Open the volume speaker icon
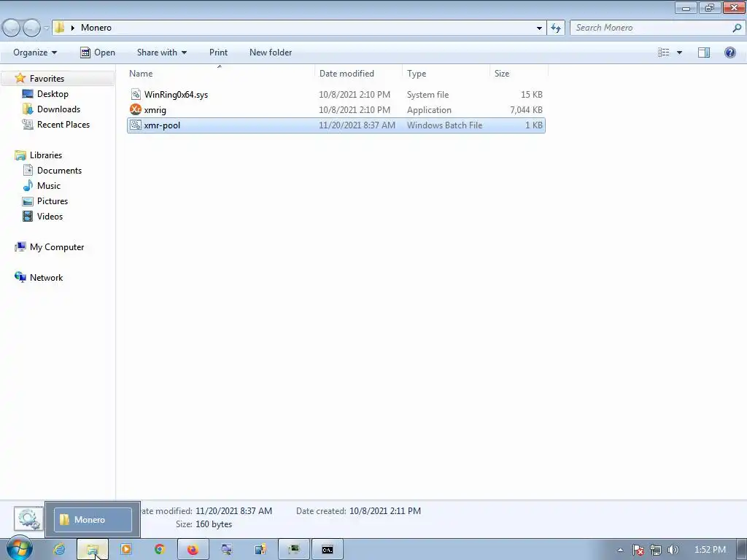747x560 pixels. click(673, 550)
